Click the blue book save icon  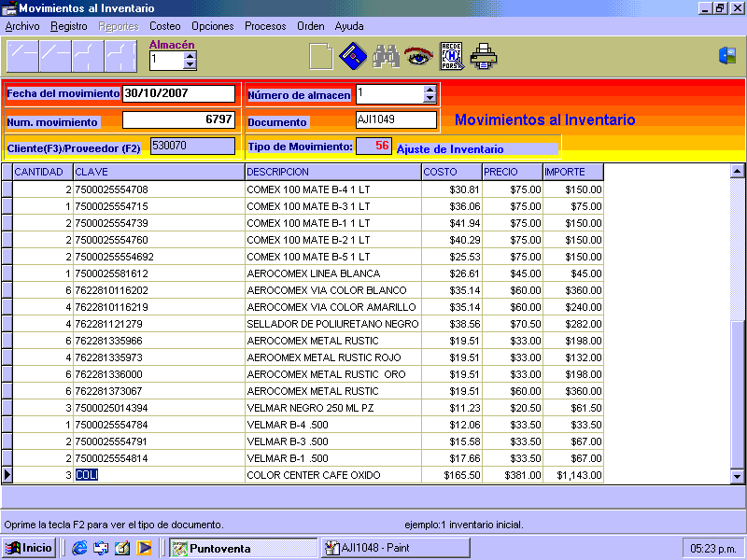pos(352,57)
